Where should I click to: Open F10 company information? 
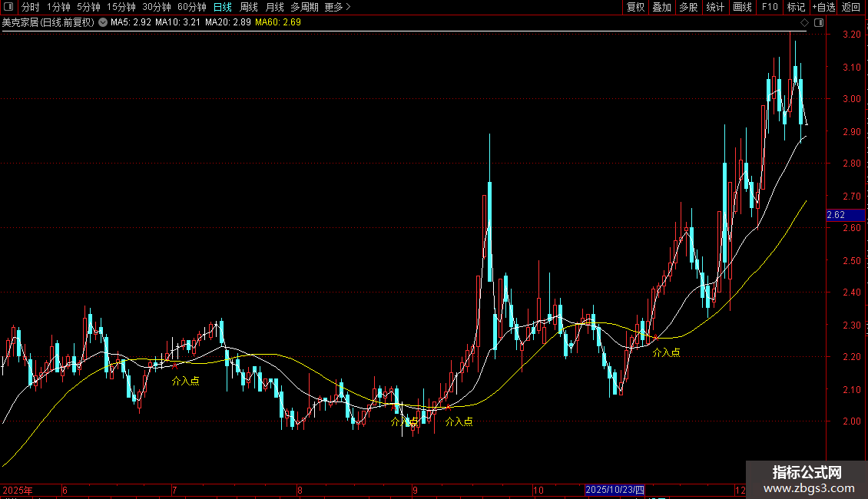click(x=770, y=7)
